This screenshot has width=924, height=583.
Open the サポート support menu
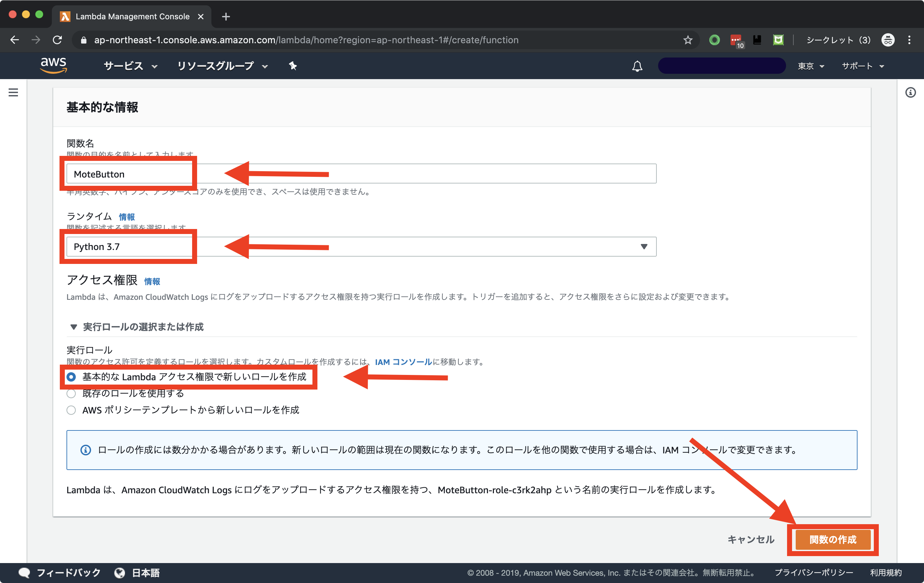tap(863, 66)
